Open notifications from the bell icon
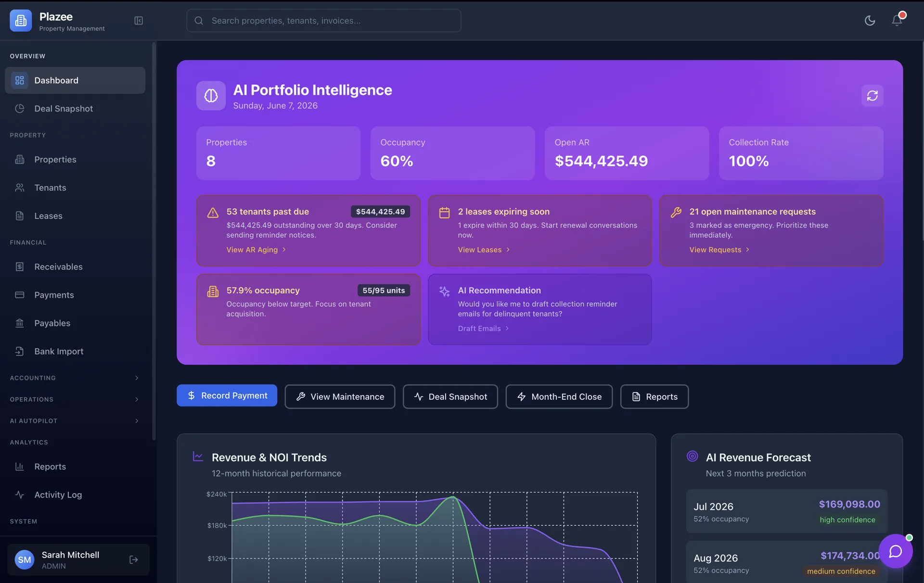 pyautogui.click(x=897, y=21)
